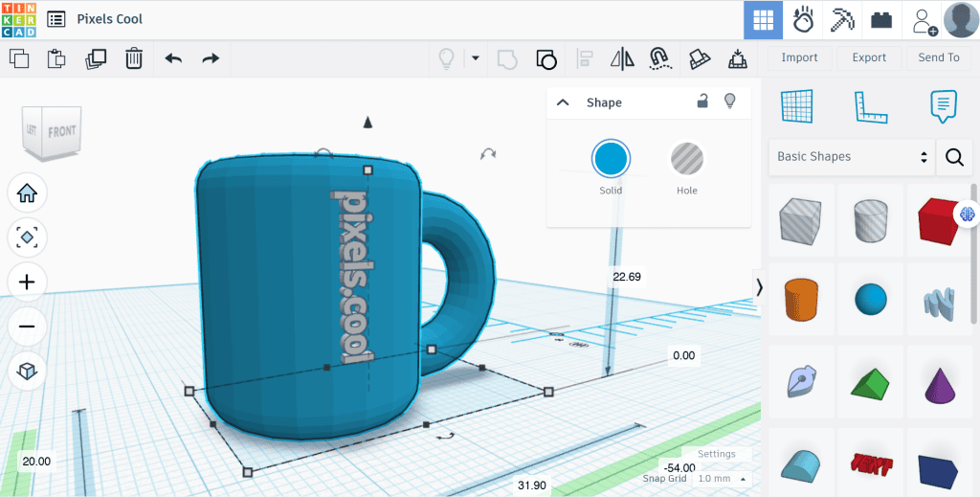Redo the last action
Screen dimensions: 980x497
211,58
